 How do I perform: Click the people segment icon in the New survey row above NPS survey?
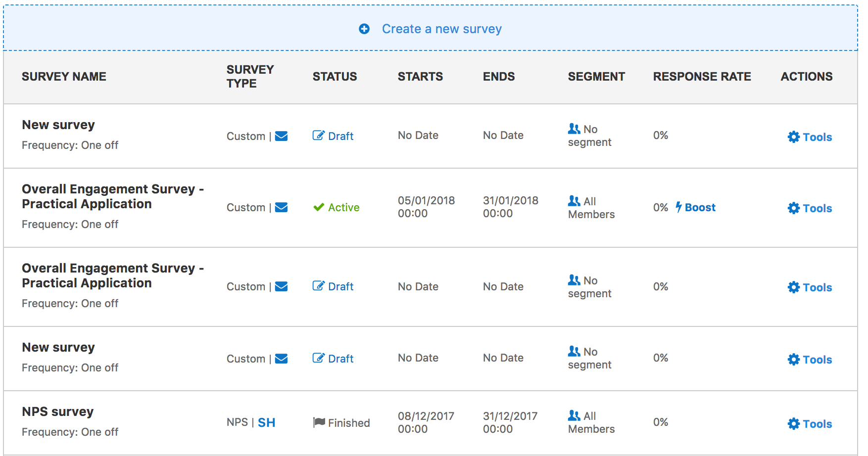pyautogui.click(x=574, y=351)
